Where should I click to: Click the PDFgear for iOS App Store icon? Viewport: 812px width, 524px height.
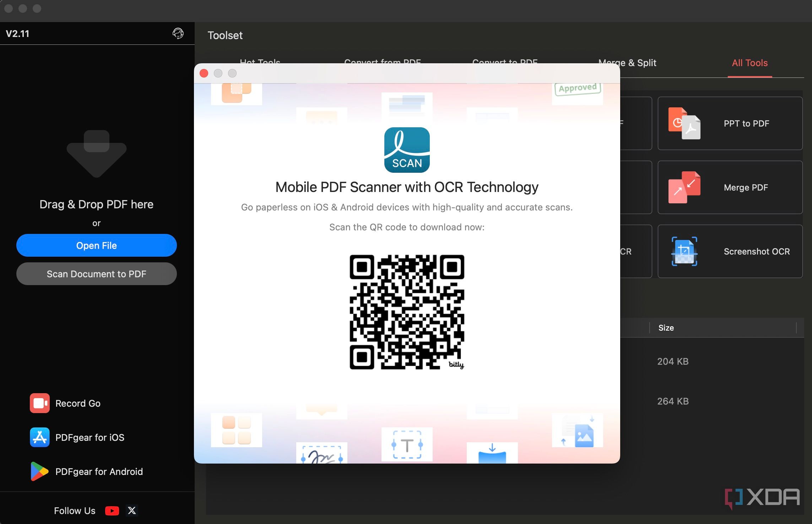coord(39,437)
